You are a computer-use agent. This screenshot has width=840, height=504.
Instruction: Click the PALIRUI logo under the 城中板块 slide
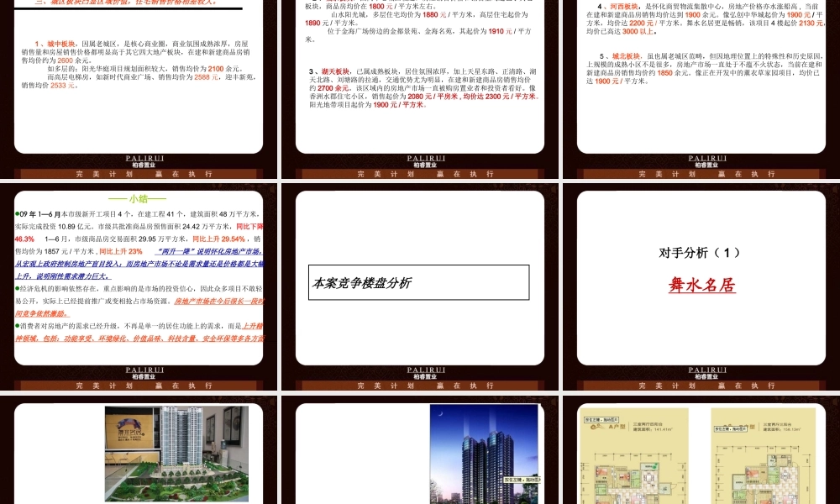tap(144, 160)
